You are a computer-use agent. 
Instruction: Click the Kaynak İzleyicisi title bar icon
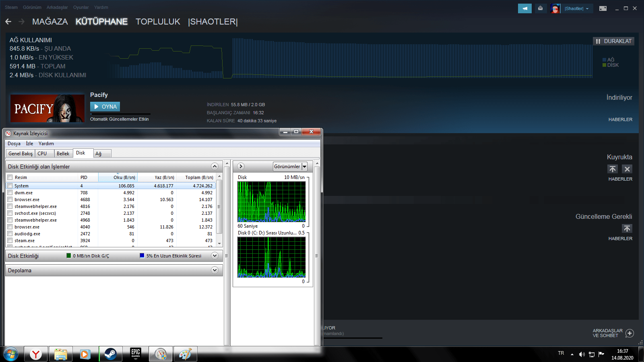pyautogui.click(x=8, y=133)
